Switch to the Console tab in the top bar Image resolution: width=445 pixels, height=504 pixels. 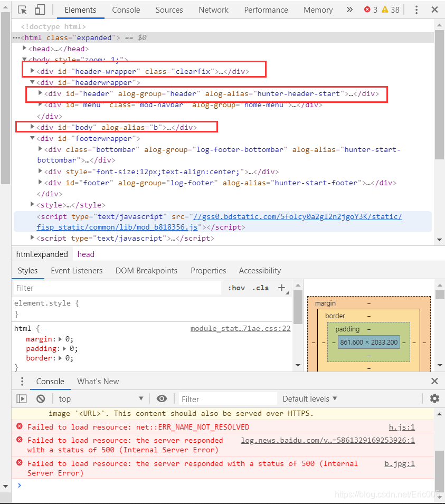click(126, 10)
